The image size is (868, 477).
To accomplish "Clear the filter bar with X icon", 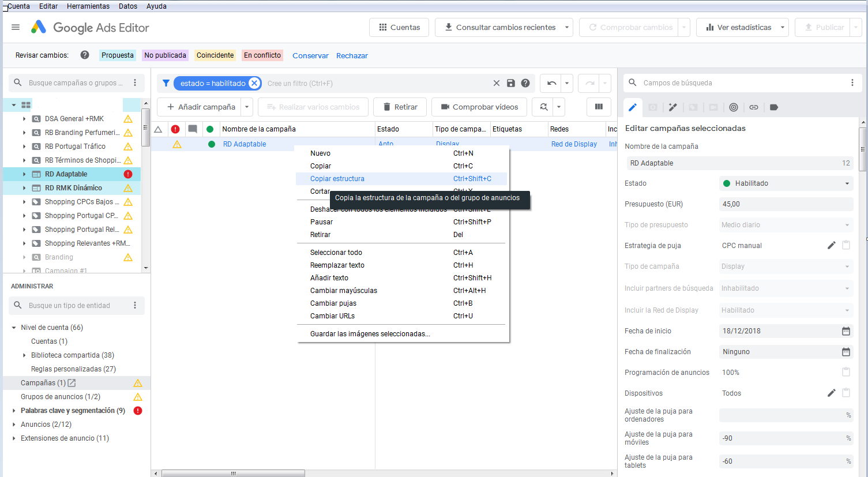I will (497, 83).
